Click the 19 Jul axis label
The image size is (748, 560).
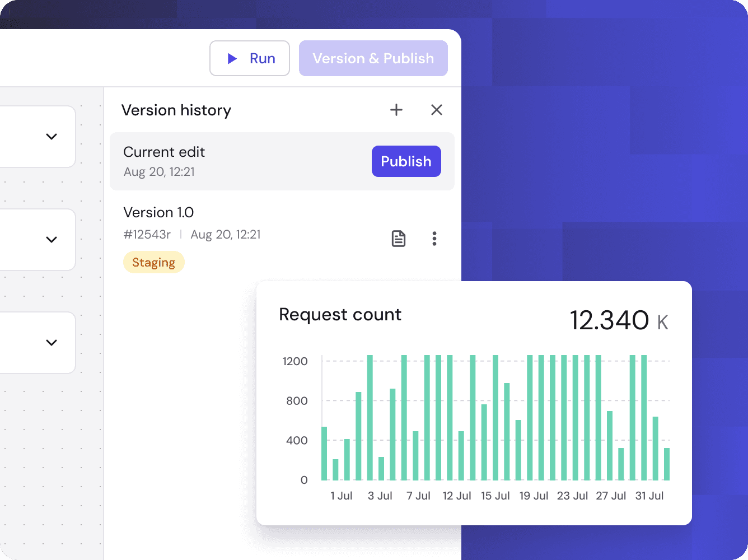pos(534,496)
